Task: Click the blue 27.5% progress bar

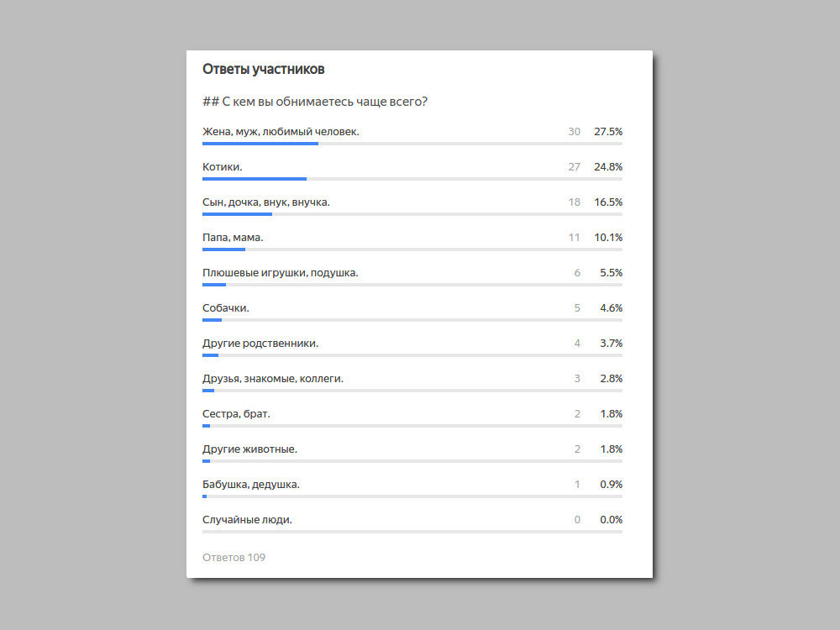Action: click(x=260, y=144)
